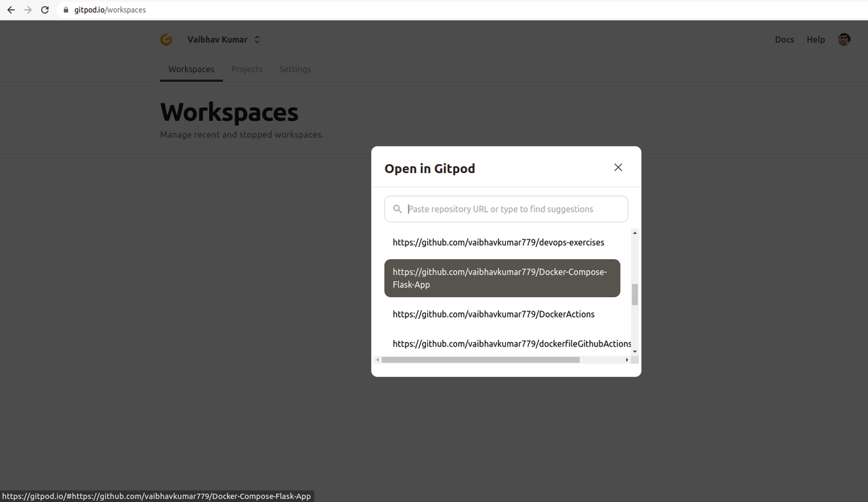Viewport: 868px width, 502px height.
Task: Switch to the Projects tab
Action: pyautogui.click(x=247, y=69)
